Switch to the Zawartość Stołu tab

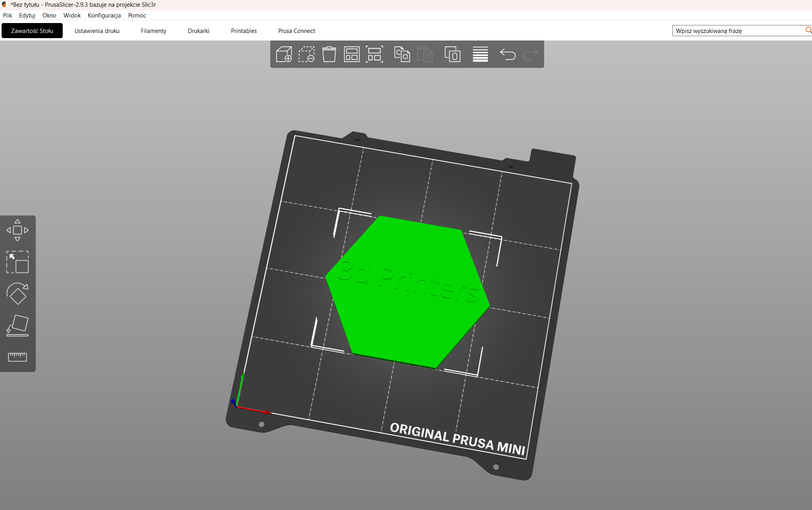[x=32, y=31]
